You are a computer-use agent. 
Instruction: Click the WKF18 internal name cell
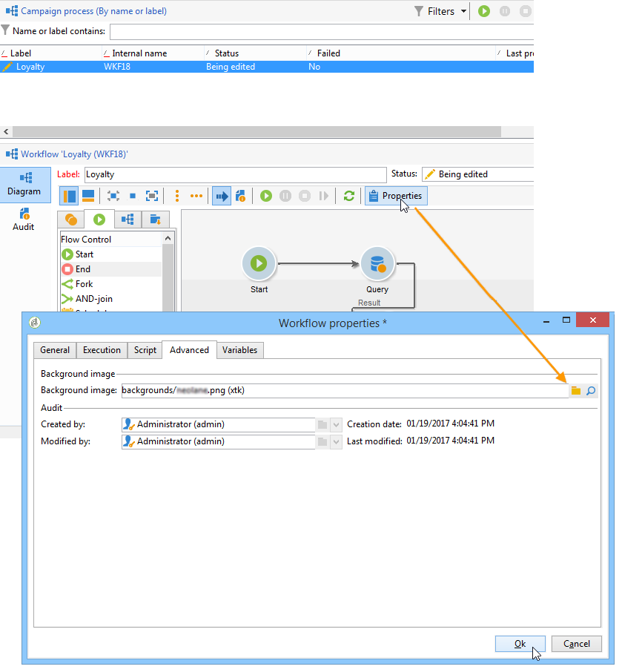(x=117, y=67)
